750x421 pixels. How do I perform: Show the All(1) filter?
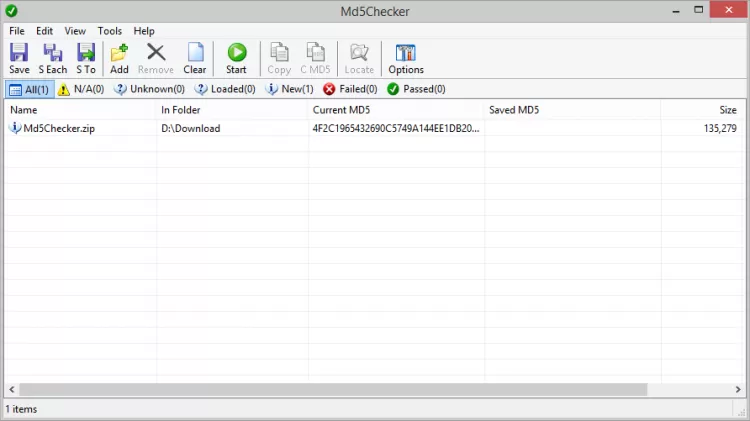click(30, 89)
